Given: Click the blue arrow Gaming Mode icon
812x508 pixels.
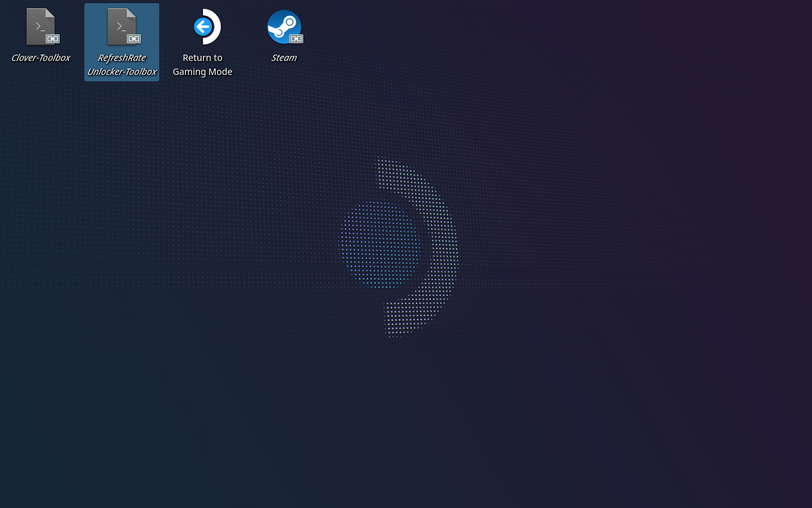Looking at the screenshot, I should 202,27.
